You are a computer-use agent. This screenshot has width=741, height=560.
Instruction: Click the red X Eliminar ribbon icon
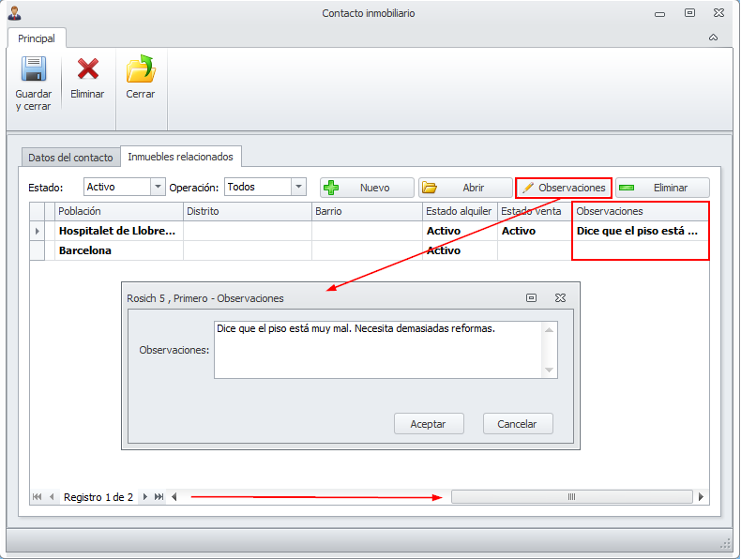pyautogui.click(x=88, y=69)
